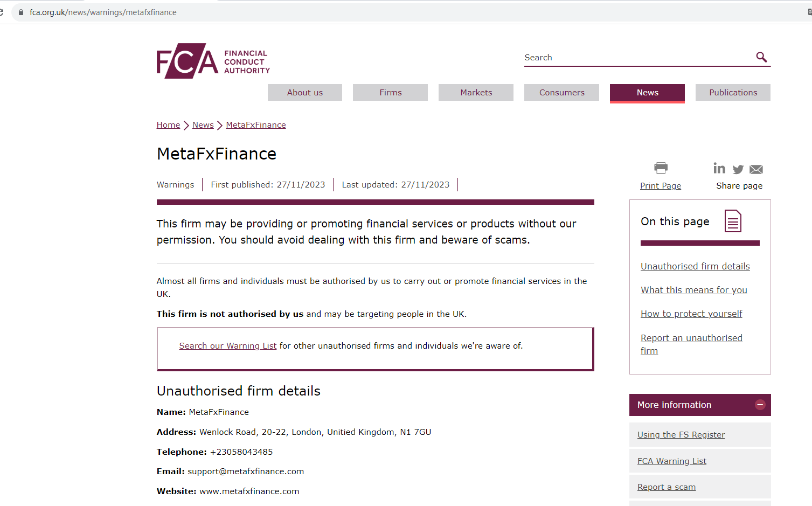Viewport: 812px width, 506px height.
Task: Click the Search our Warning List link
Action: [x=227, y=346]
